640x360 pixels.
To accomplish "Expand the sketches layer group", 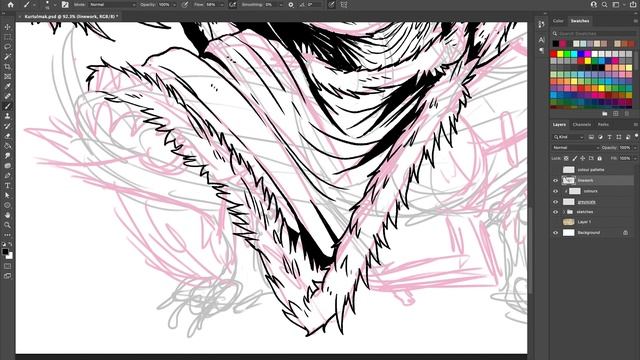I will pos(564,212).
